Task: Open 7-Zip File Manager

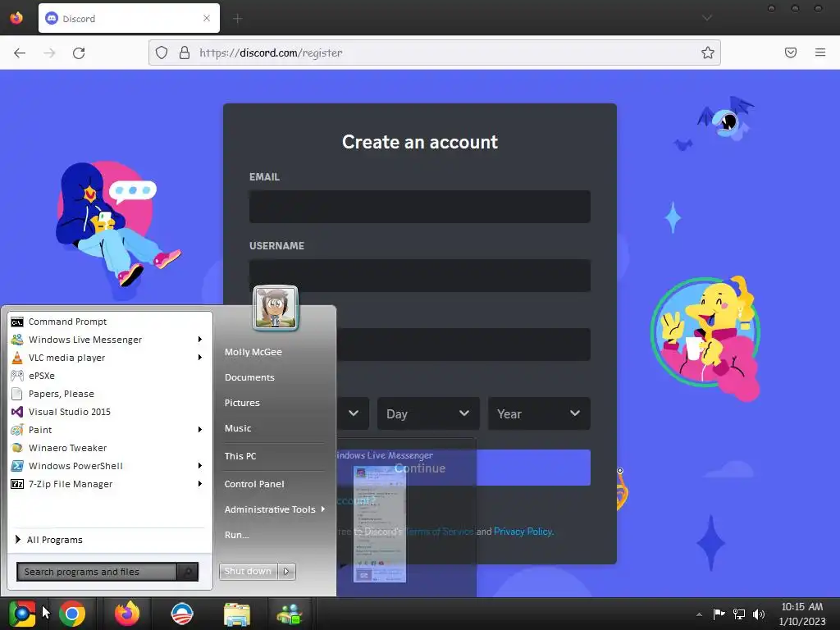Action: pyautogui.click(x=110, y=484)
